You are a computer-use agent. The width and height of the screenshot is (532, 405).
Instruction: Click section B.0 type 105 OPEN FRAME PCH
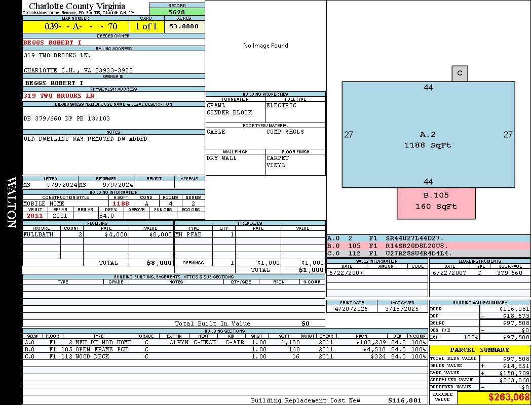(x=95, y=349)
